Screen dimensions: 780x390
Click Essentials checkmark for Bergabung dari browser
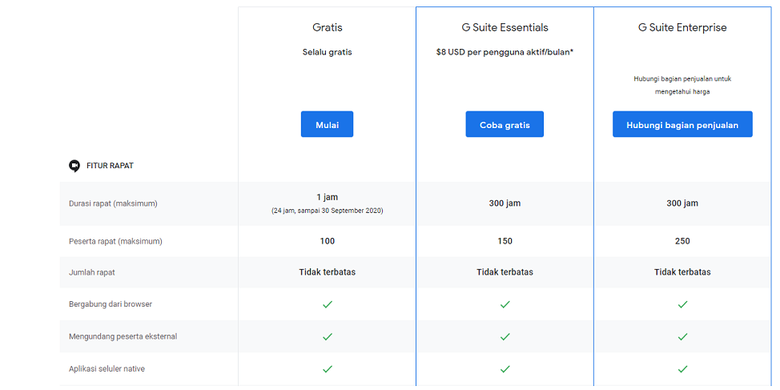504,304
